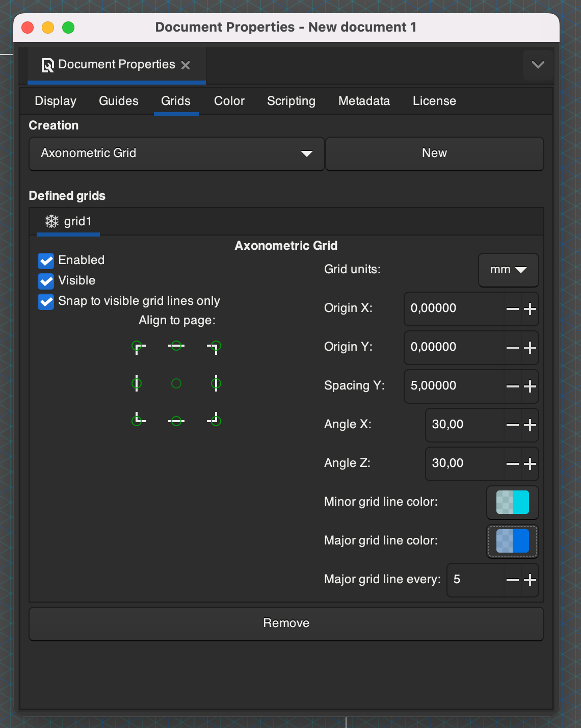
Task: Align grid to top-right page corner
Action: (215, 347)
